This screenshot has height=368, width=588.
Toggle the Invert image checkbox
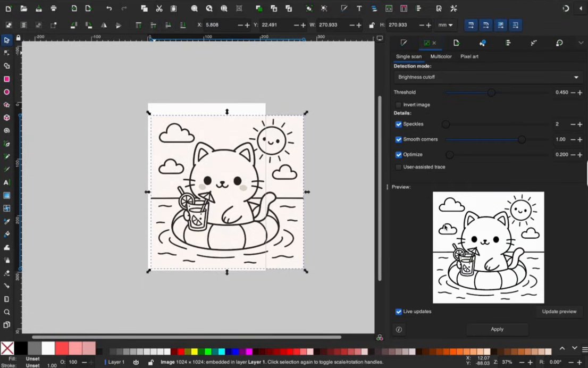pos(398,105)
